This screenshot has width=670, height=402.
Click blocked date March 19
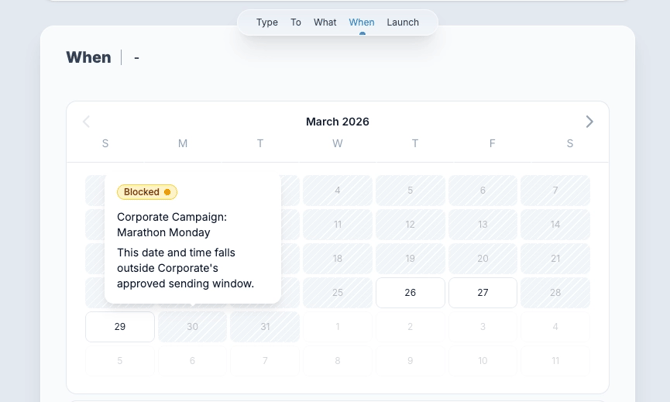coord(410,259)
